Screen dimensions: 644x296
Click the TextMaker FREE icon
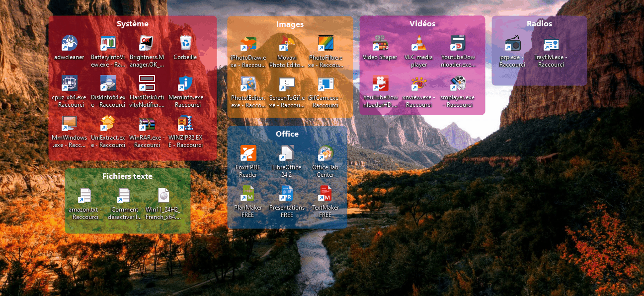coord(325,193)
